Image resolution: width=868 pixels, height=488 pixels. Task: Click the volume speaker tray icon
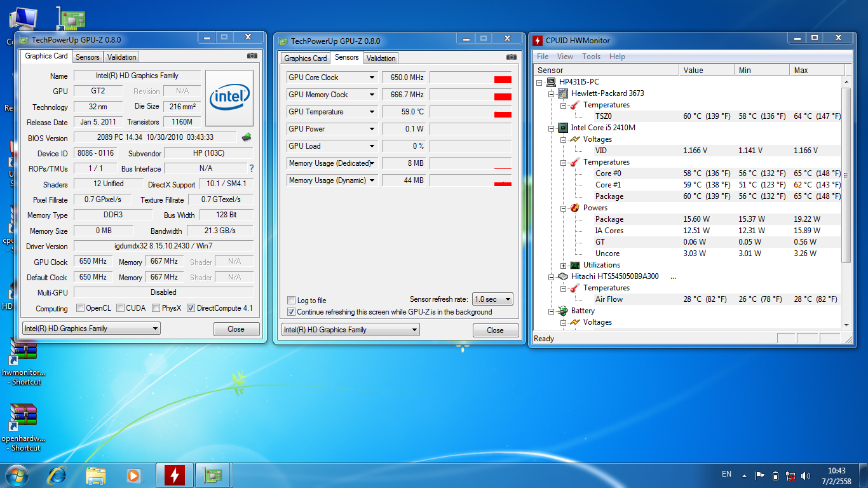pos(806,475)
